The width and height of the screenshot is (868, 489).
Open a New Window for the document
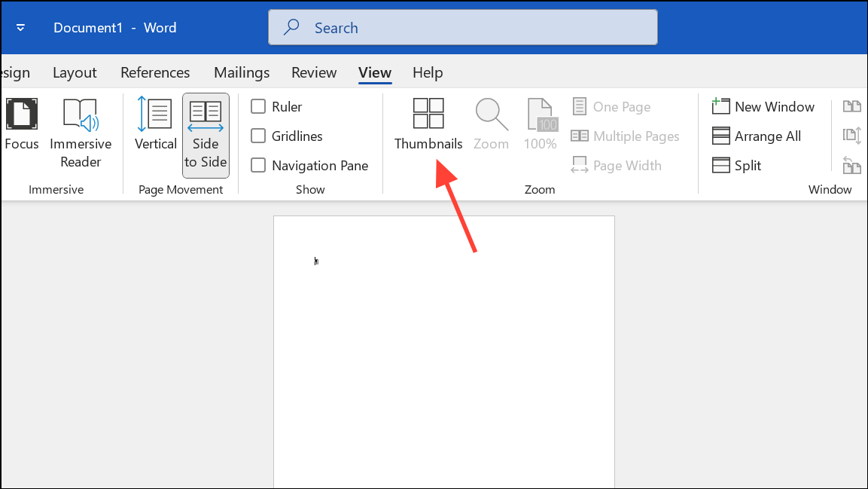pyautogui.click(x=763, y=106)
